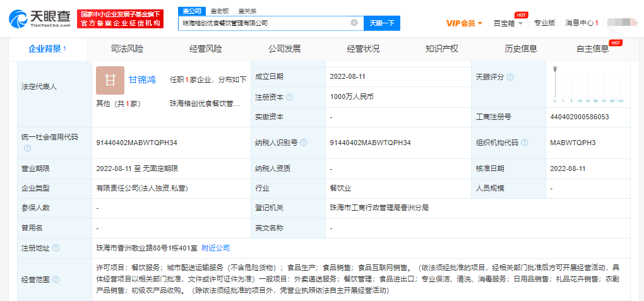The image size is (644, 301).
Task: Open help icon next to 纳税人识别号
Action: pos(304,143)
